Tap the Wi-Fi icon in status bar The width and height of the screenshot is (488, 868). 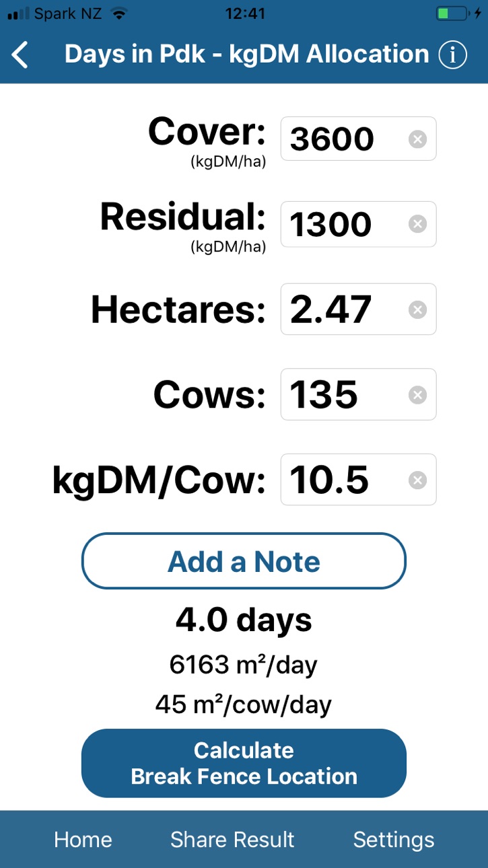[119, 13]
